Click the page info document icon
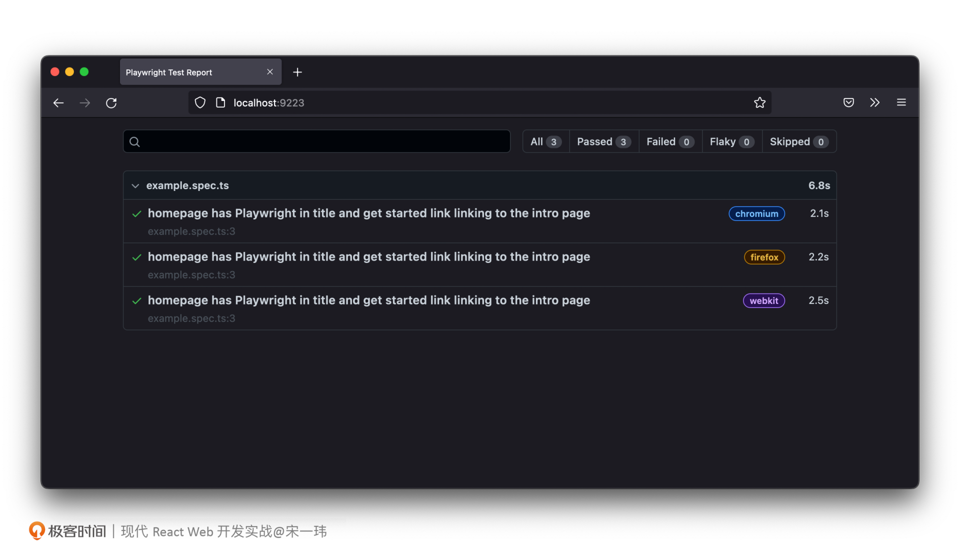Image resolution: width=960 pixels, height=560 pixels. (x=220, y=103)
